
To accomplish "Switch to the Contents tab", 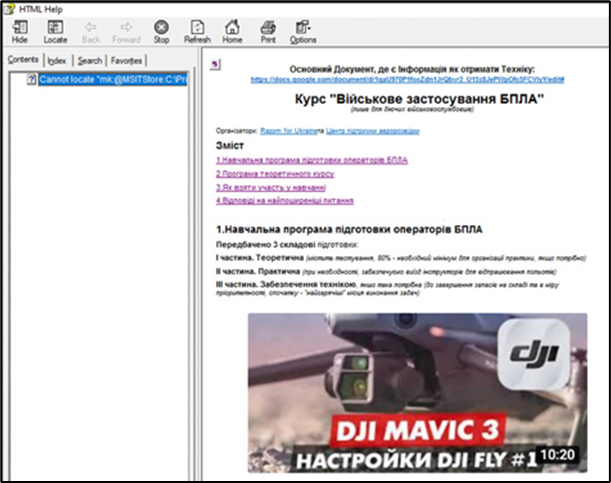I will coord(23,60).
